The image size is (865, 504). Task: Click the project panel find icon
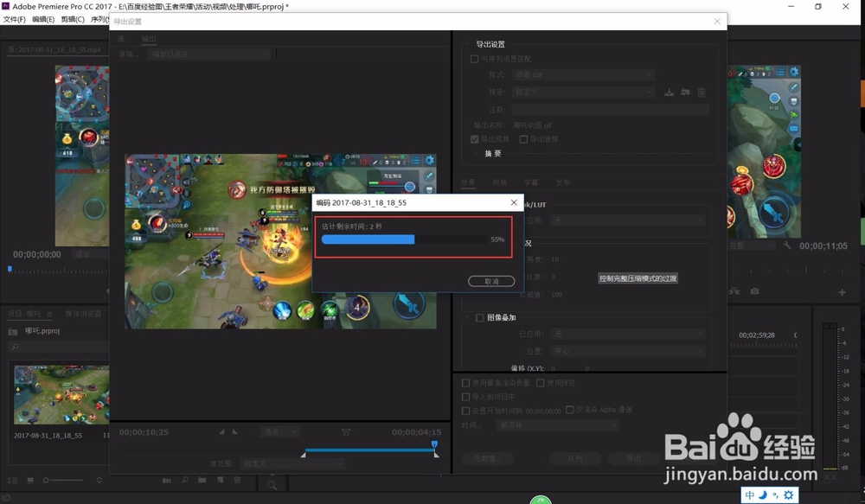point(185,481)
